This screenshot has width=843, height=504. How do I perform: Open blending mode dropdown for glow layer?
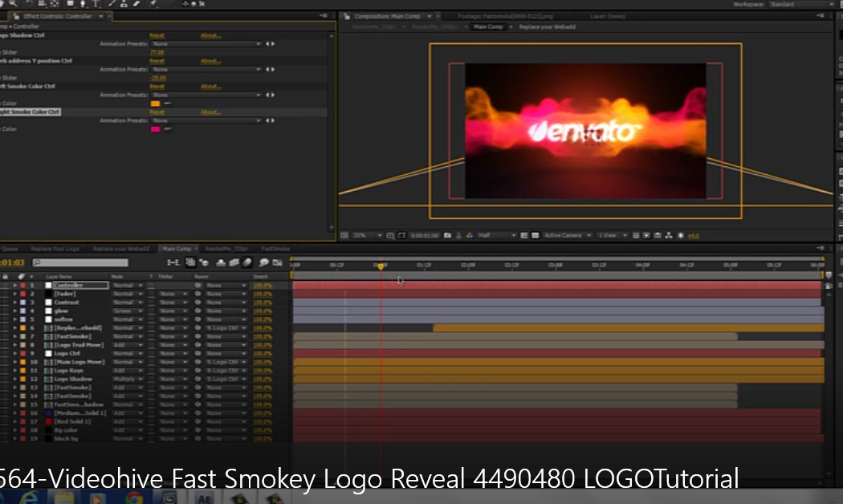point(128,311)
